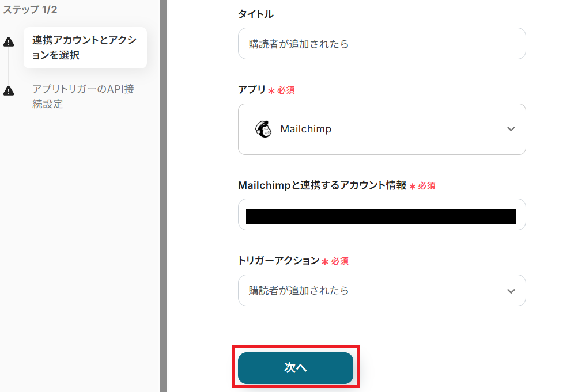Click the red 必須 marker beside アプリ

(x=285, y=90)
